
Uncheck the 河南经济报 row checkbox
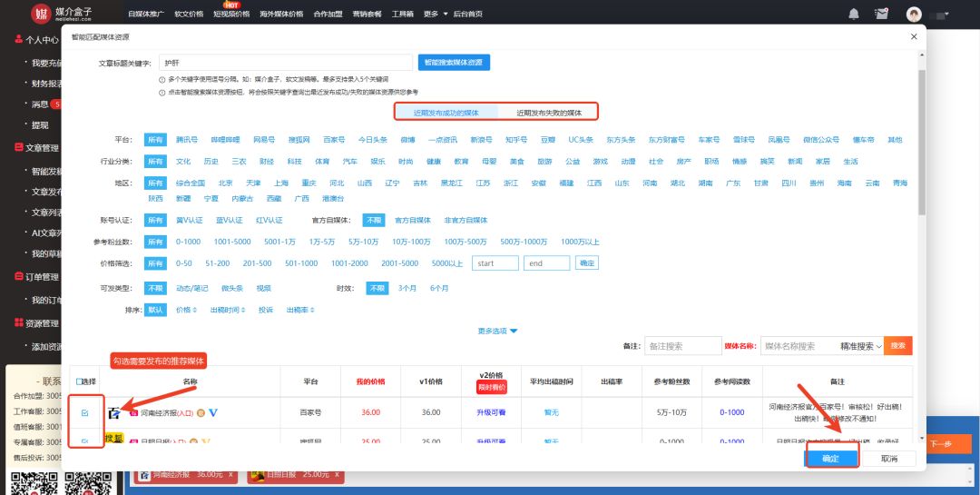(x=84, y=412)
